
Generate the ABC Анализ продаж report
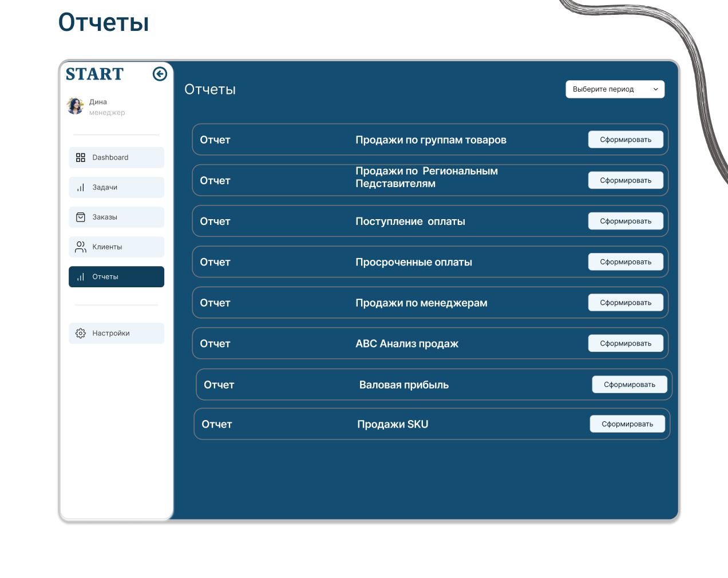[x=626, y=343]
